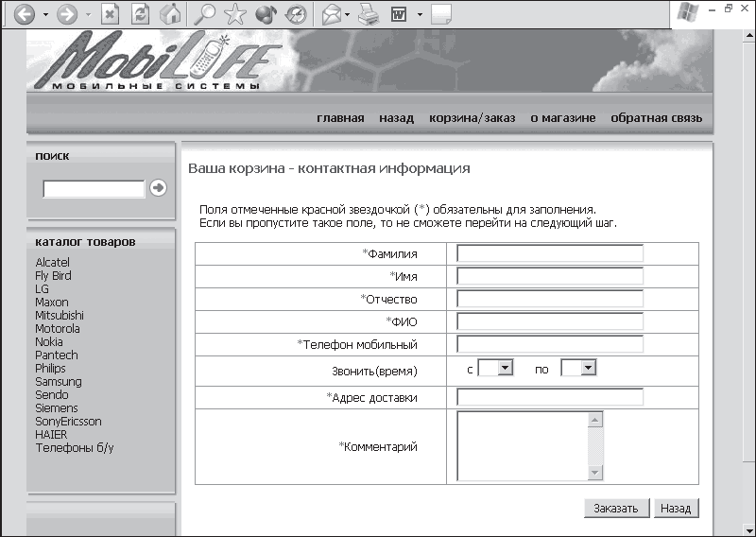The image size is (756, 537).
Task: Click the 'Фамилия' input field
Action: [x=549, y=253]
